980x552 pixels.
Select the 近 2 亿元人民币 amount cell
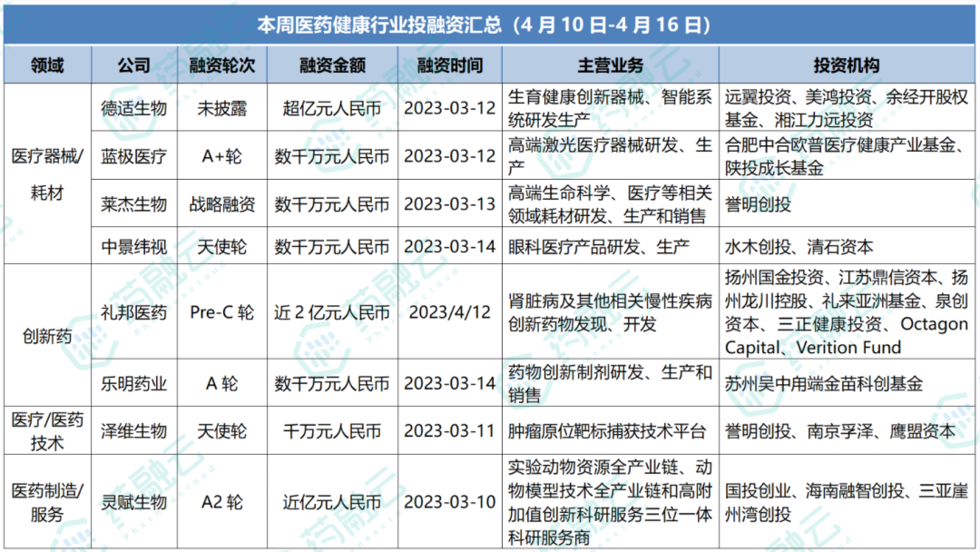332,312
